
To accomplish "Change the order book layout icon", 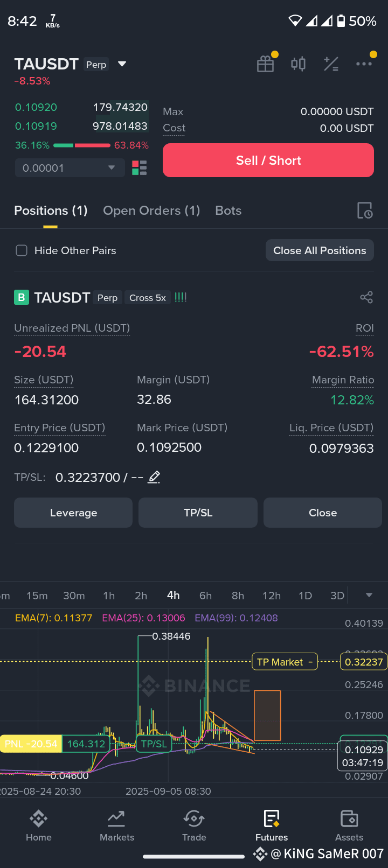I will 140,168.
